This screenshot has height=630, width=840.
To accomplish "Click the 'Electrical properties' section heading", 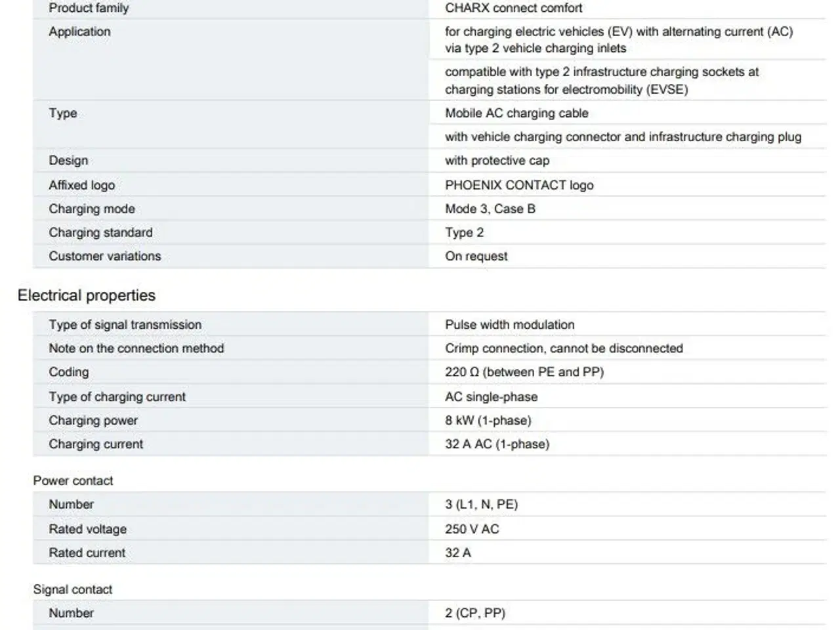I will click(x=87, y=295).
